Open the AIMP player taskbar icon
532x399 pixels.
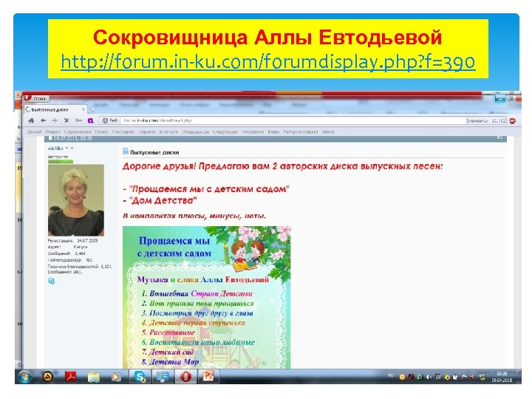tap(47, 376)
